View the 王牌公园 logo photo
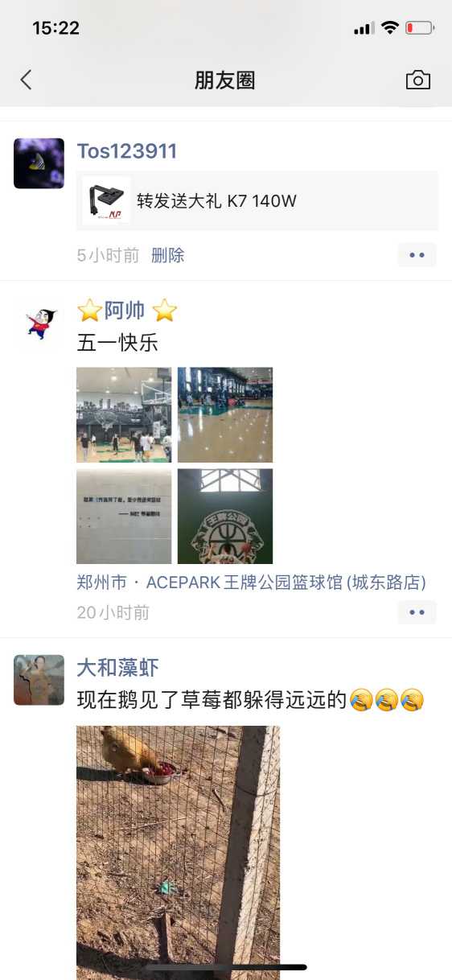This screenshot has width=452, height=980. [225, 517]
